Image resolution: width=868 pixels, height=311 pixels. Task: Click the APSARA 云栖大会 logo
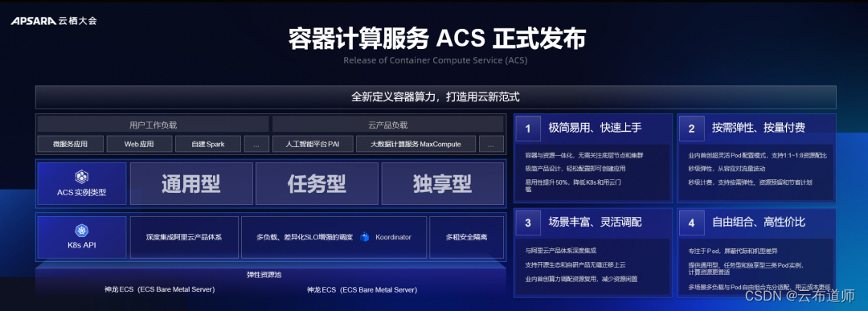point(54,21)
